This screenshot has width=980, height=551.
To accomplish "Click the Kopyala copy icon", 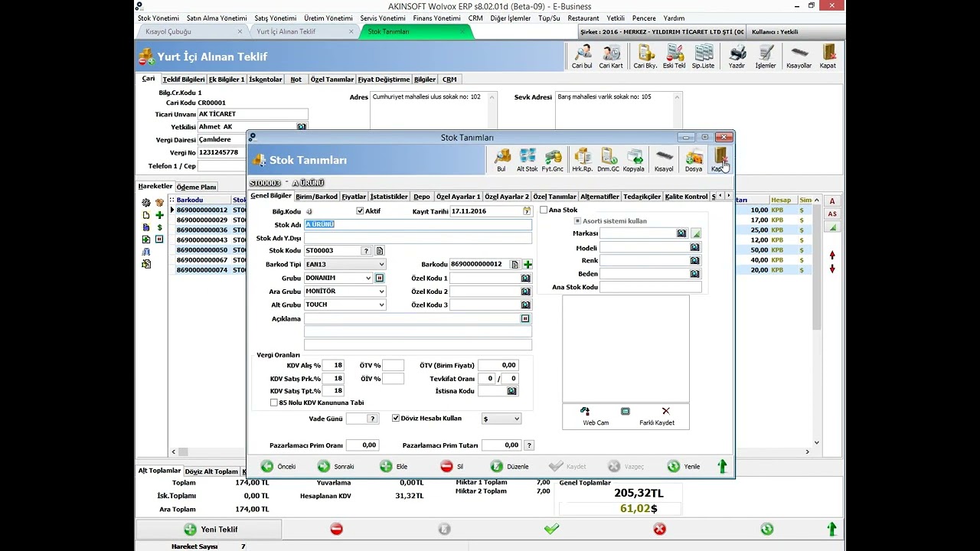I will pyautogui.click(x=634, y=160).
